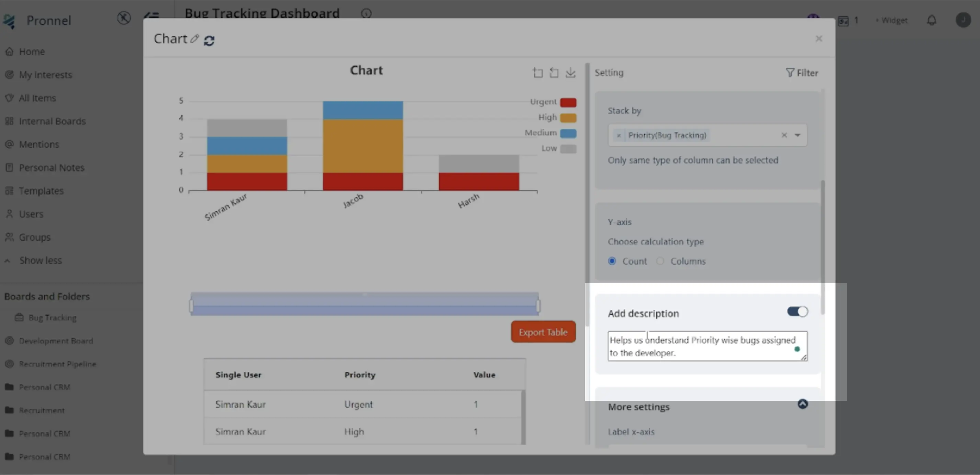Image resolution: width=980 pixels, height=475 pixels.
Task: Collapse the menu with Show less
Action: [x=33, y=261]
